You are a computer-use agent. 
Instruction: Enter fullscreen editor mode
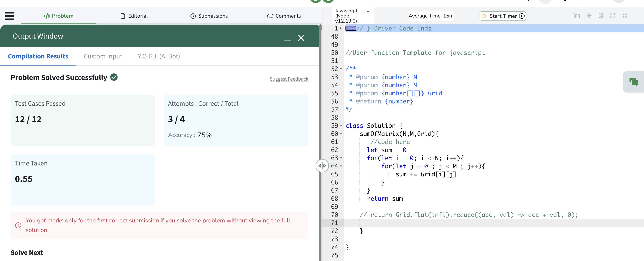point(625,16)
